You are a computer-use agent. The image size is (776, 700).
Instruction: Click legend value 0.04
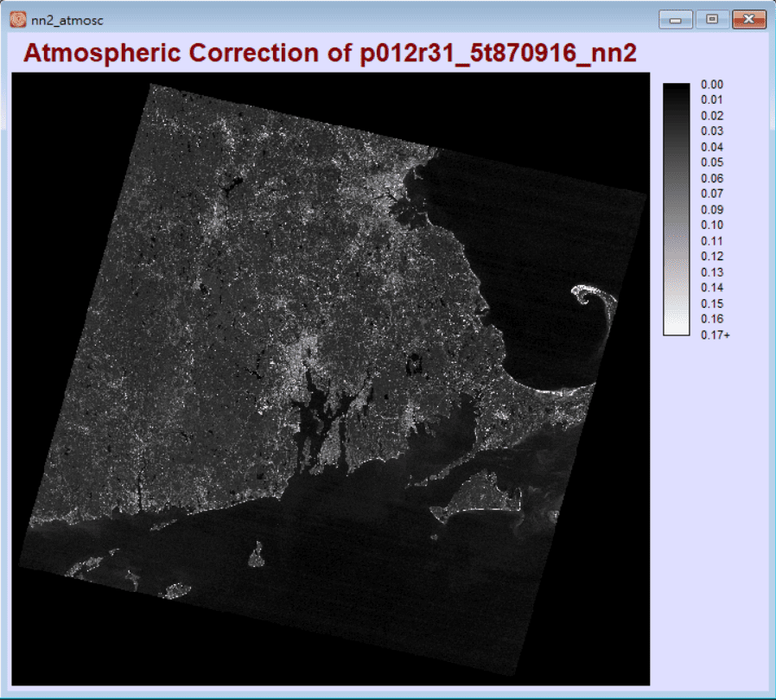pyautogui.click(x=712, y=147)
